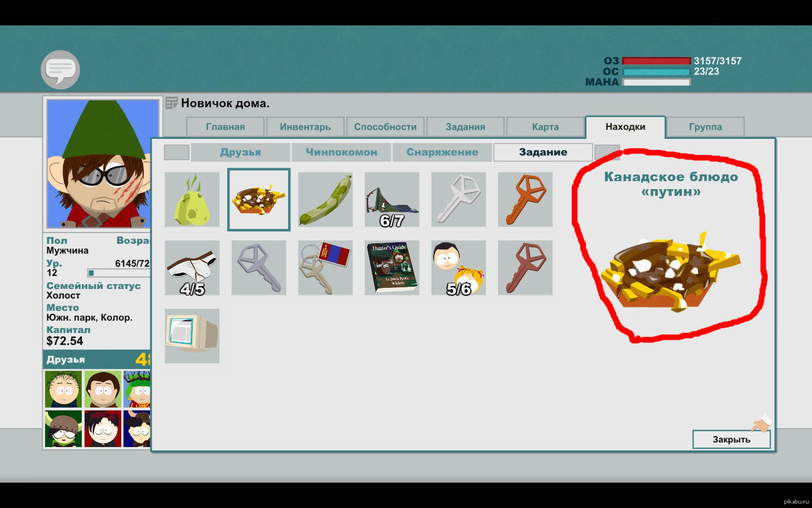Open the Друзья sub-tab

[x=241, y=152]
